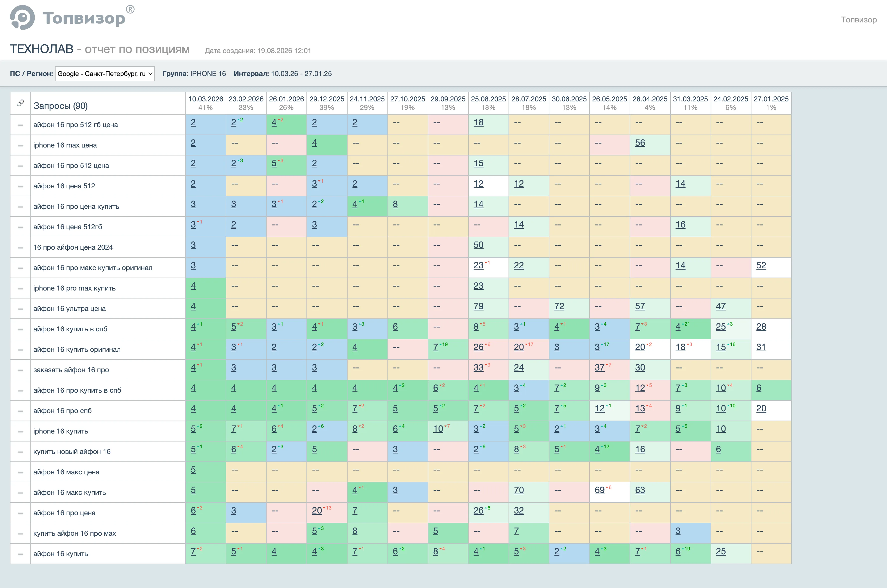887x588 pixels.
Task: Open position 15 in айфон 16 про 512 цена row
Action: pos(478,163)
